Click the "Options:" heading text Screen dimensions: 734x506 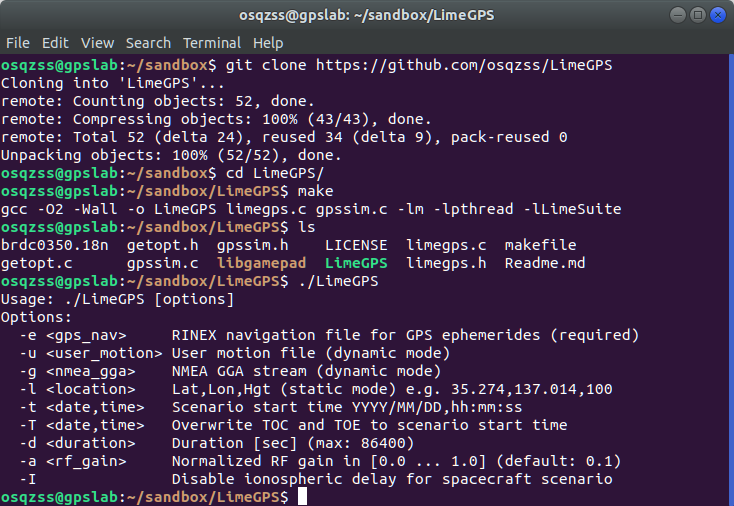pos(36,317)
